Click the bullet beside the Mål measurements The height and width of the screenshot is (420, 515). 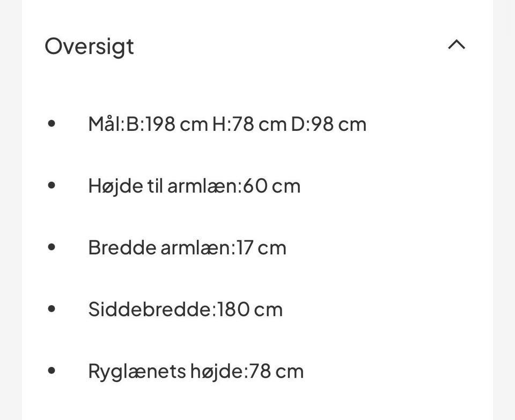pyautogui.click(x=52, y=123)
